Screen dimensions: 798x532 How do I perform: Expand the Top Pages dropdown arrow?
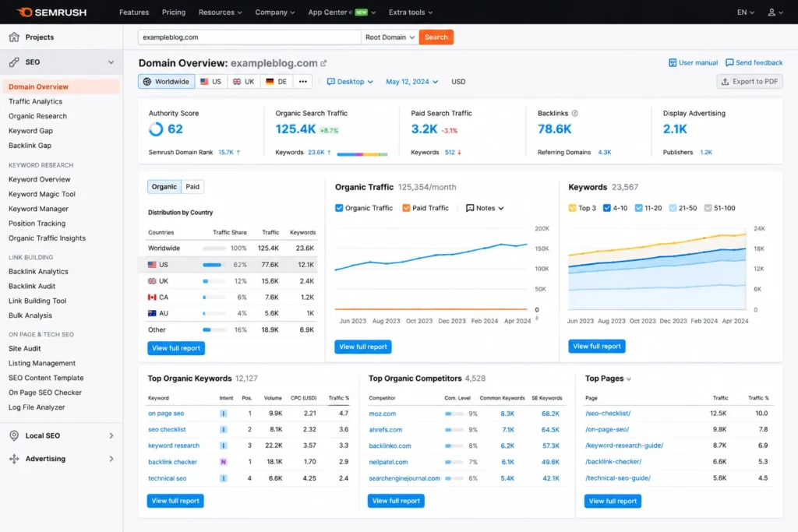coord(629,379)
